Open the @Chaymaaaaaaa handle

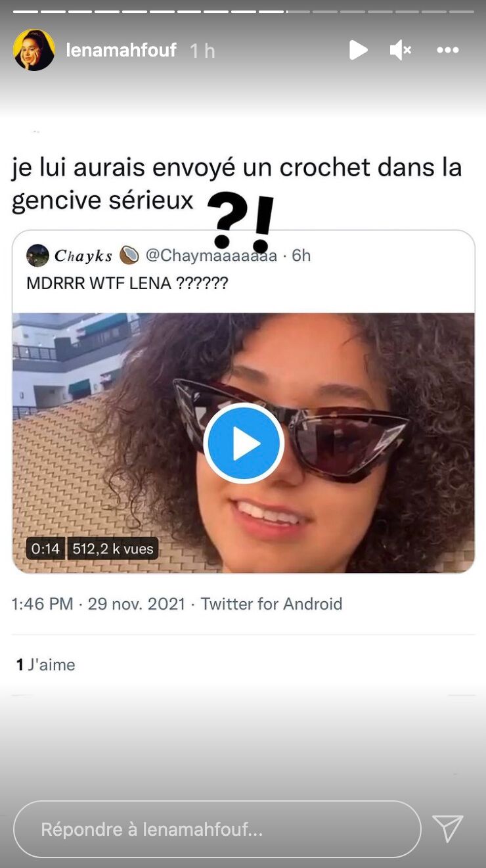click(211, 256)
